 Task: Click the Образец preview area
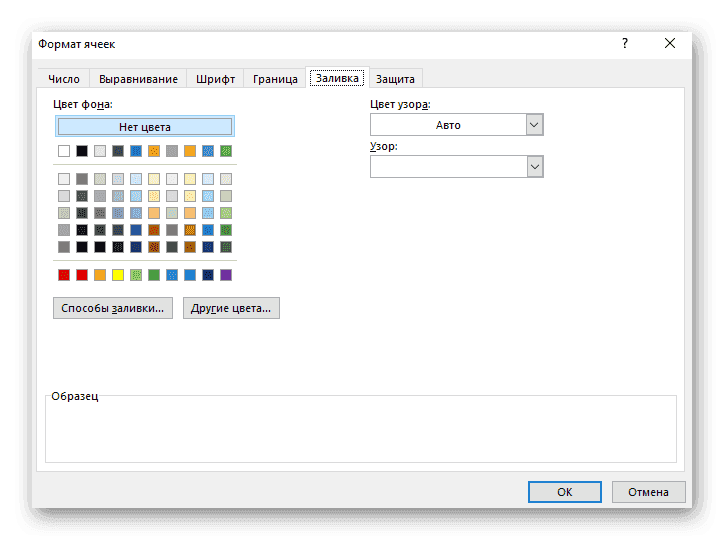[361, 430]
